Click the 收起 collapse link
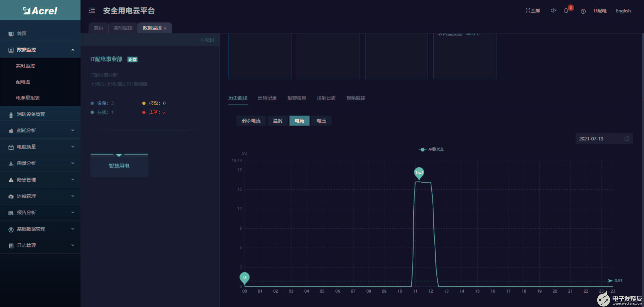The width and height of the screenshot is (644, 307). [x=207, y=40]
